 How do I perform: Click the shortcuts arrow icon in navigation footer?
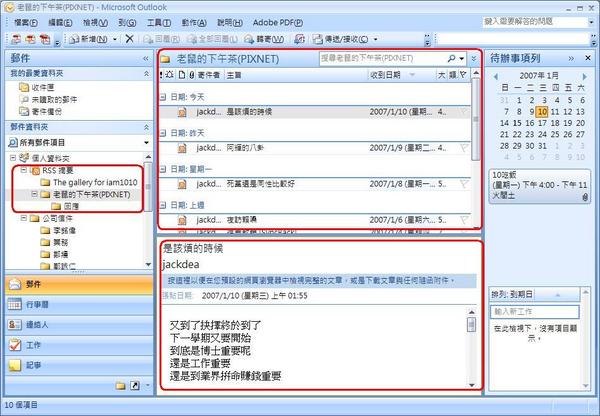[x=135, y=385]
